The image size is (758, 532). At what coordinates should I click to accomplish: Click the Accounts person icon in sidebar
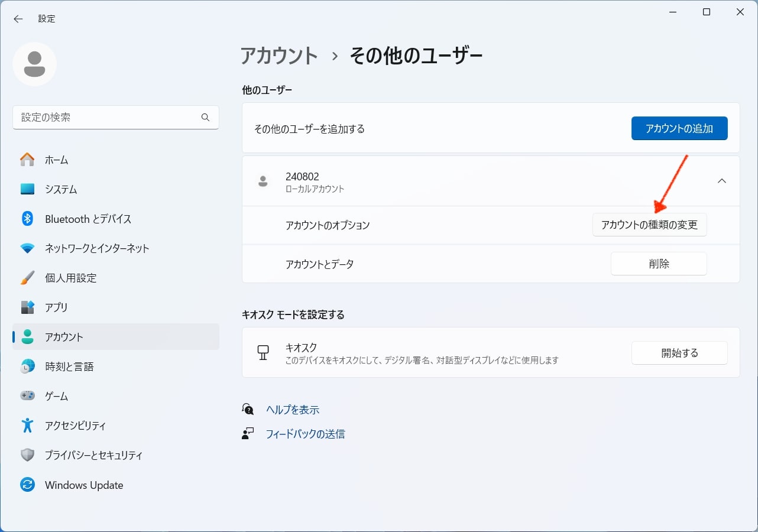27,337
